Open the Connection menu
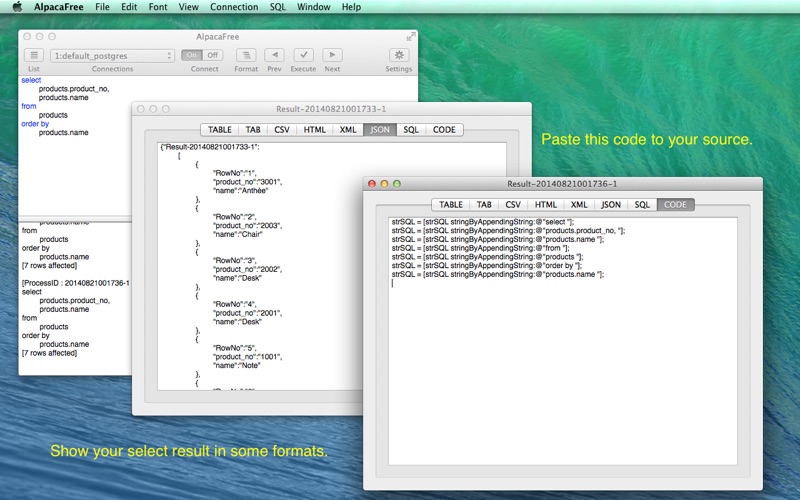Screen dimensions: 800x500 click(234, 7)
